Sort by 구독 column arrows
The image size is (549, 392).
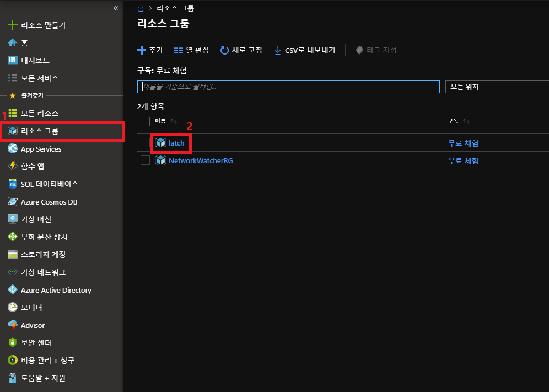pyautogui.click(x=466, y=121)
